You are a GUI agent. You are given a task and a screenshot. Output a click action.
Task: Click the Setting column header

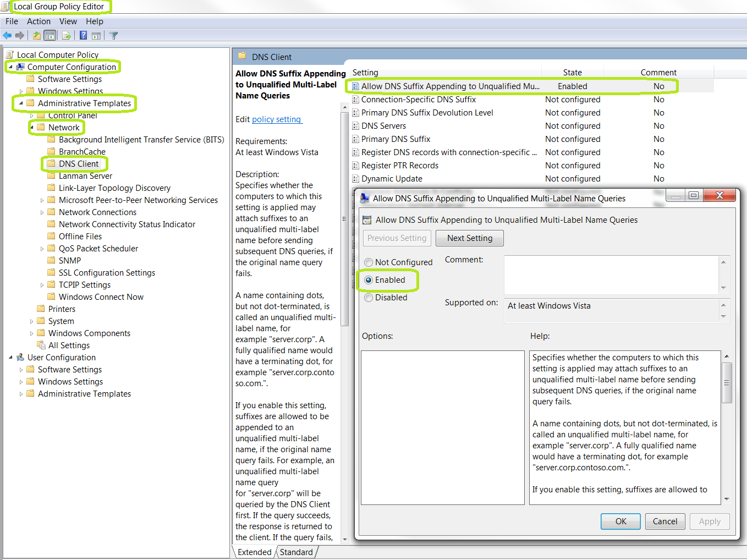click(x=446, y=73)
